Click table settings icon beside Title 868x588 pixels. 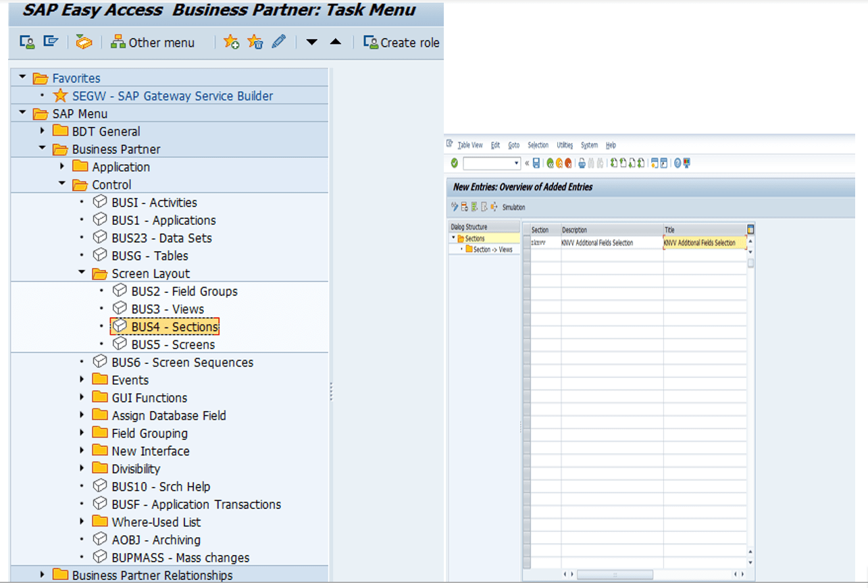(750, 230)
